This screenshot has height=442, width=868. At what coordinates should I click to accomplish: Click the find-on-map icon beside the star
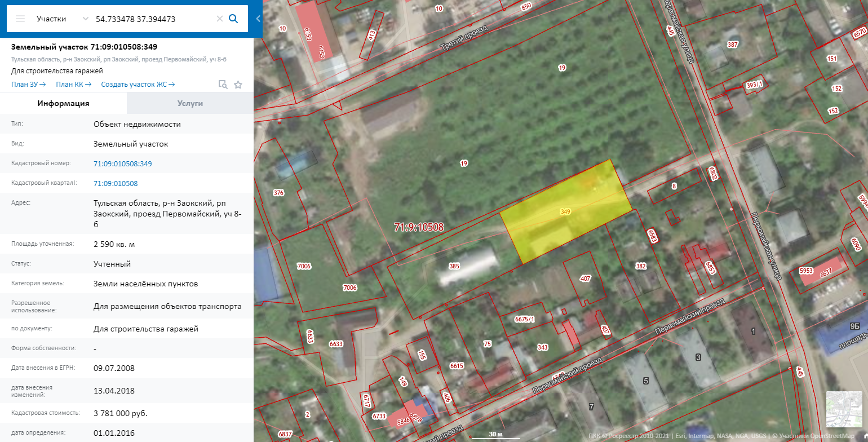point(223,85)
